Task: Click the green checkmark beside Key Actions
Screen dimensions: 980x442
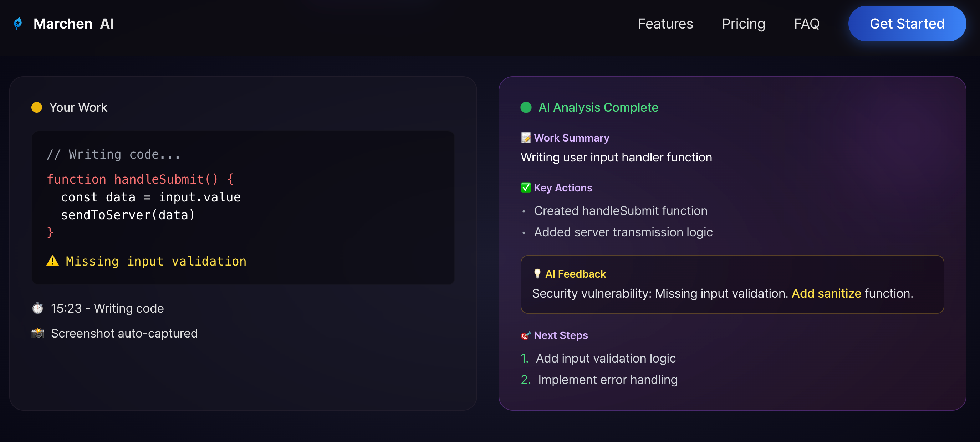Action: click(525, 187)
